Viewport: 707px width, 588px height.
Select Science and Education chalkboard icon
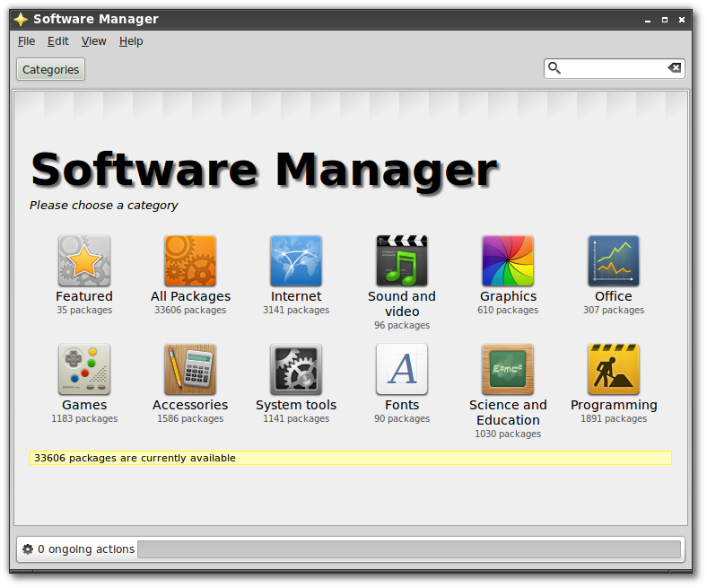[508, 369]
